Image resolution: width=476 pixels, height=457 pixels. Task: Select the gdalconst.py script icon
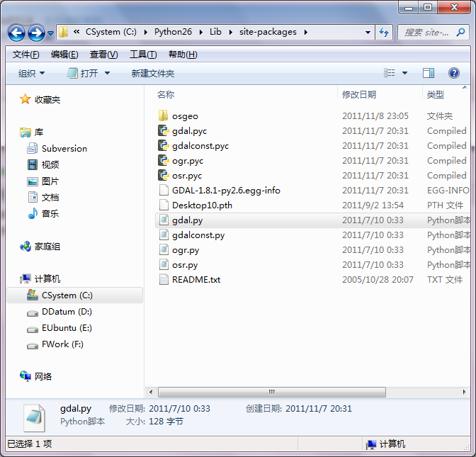point(164,235)
